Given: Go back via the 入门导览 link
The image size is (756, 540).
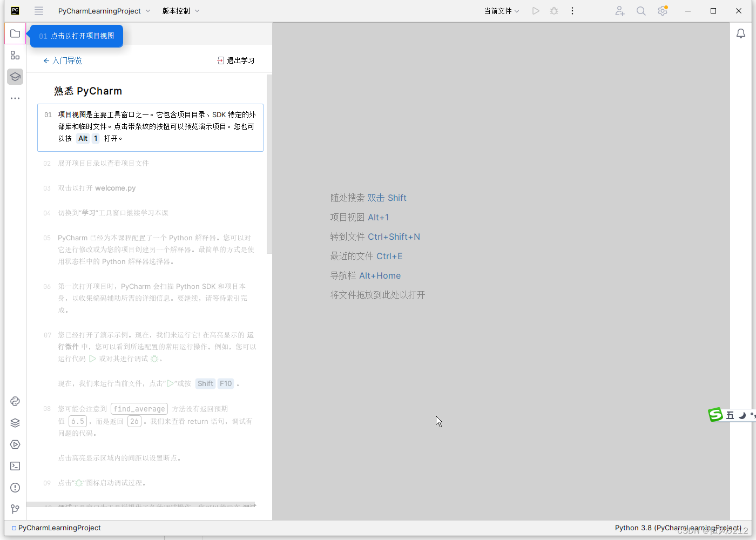Looking at the screenshot, I should tap(63, 60).
